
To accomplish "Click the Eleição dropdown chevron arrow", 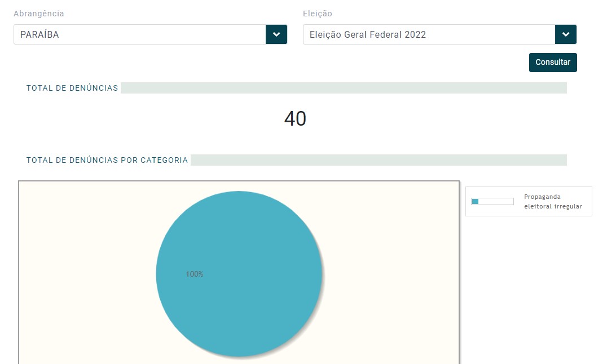I will (566, 34).
